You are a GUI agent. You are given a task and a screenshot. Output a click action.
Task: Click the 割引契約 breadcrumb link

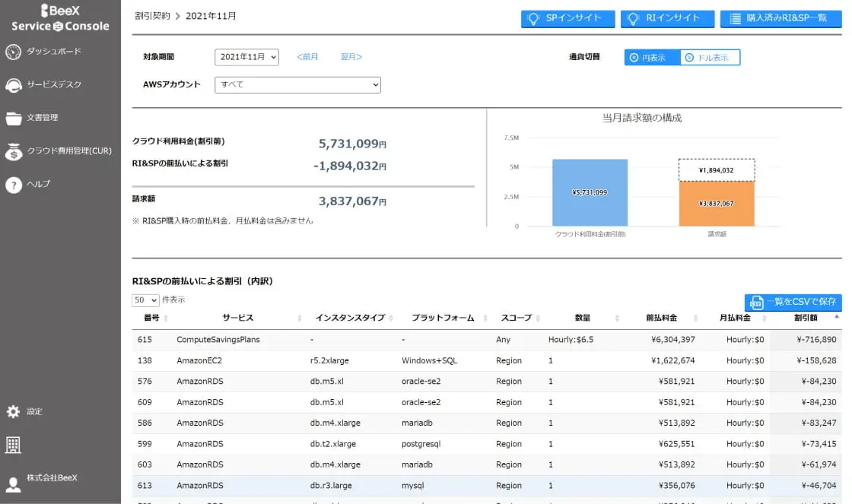click(152, 16)
